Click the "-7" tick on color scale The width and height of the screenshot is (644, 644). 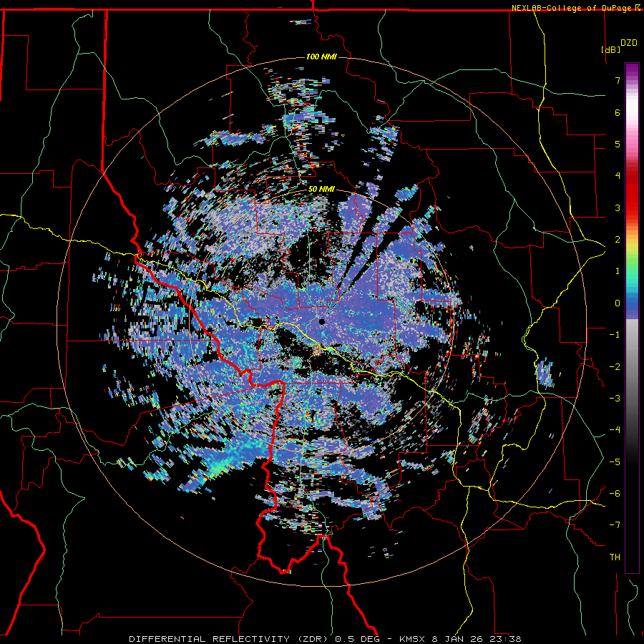coord(615,525)
